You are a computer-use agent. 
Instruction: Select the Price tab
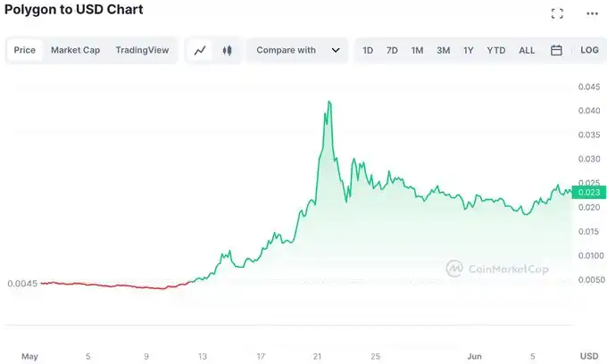25,51
